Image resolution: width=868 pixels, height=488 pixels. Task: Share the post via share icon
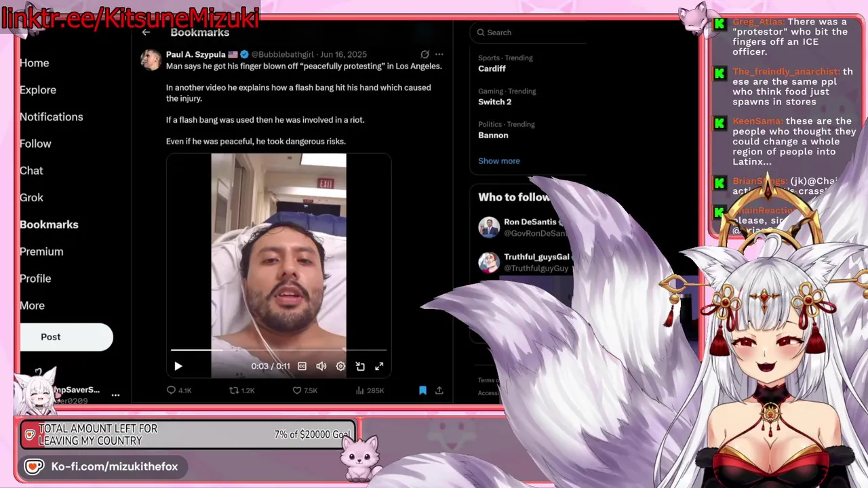(439, 390)
